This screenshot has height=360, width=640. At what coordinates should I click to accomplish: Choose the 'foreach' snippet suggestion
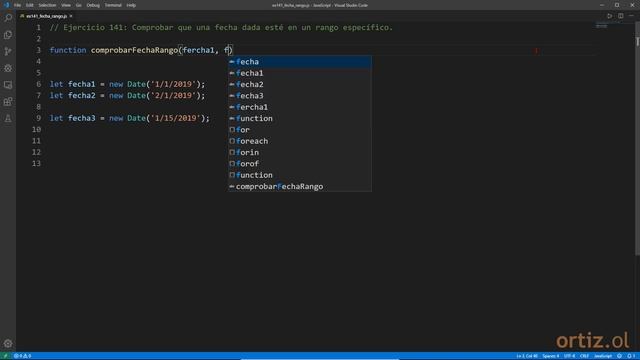point(300,141)
